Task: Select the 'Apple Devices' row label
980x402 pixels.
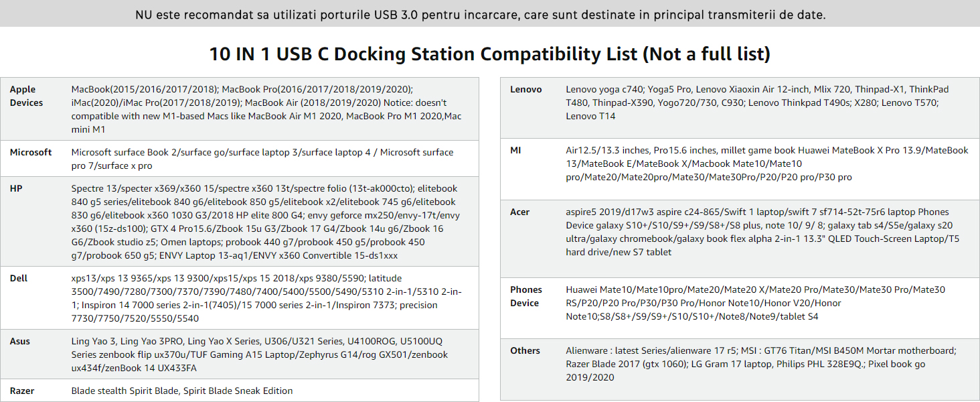Action: 26,96
